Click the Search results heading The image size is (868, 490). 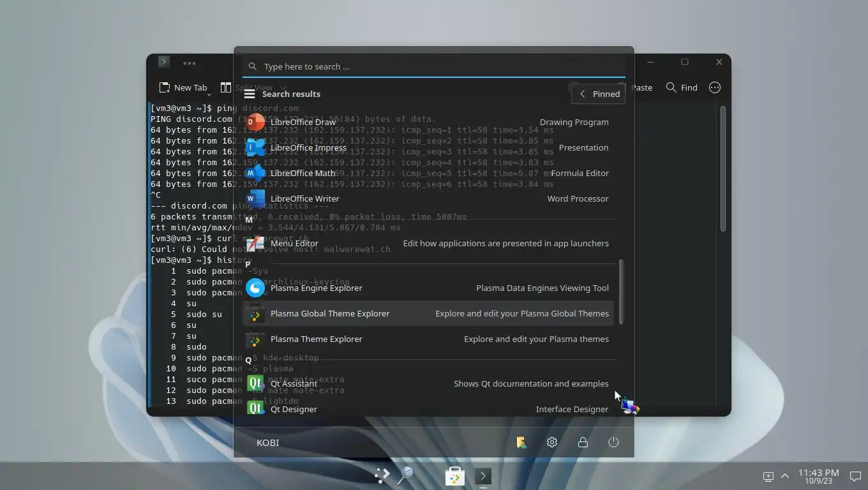[x=291, y=94]
